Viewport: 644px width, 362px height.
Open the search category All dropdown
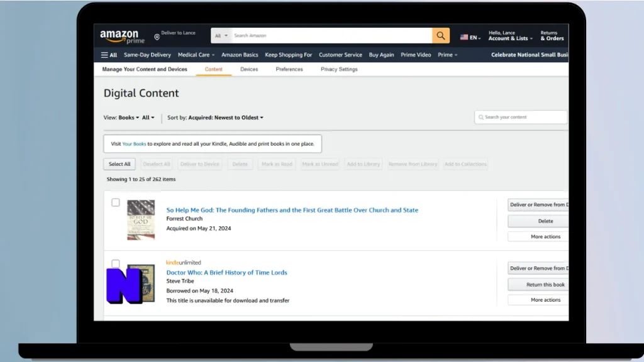pyautogui.click(x=221, y=36)
